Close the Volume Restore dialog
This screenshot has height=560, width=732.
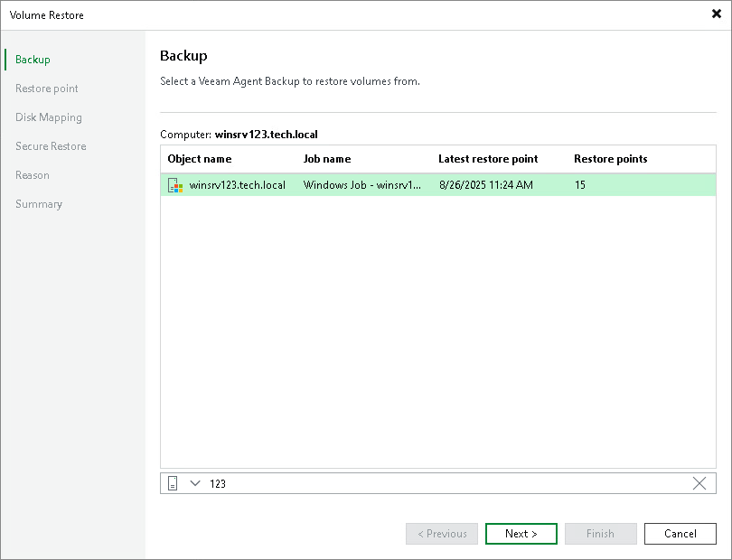716,14
